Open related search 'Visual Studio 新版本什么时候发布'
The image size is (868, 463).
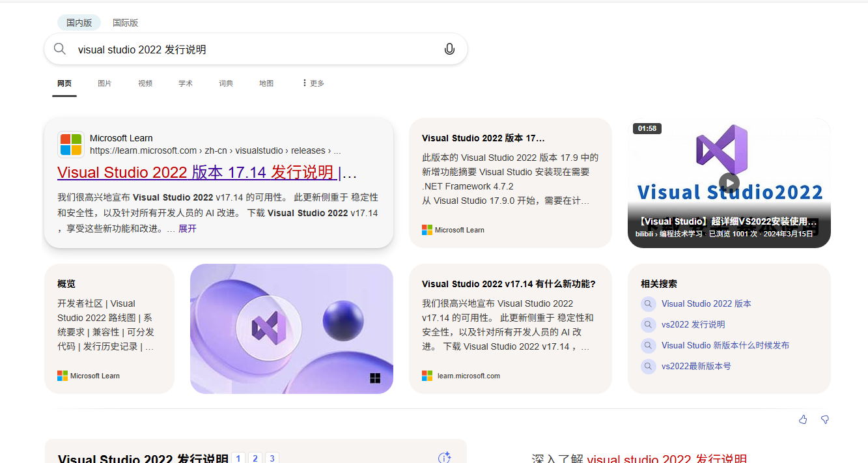pyautogui.click(x=725, y=345)
